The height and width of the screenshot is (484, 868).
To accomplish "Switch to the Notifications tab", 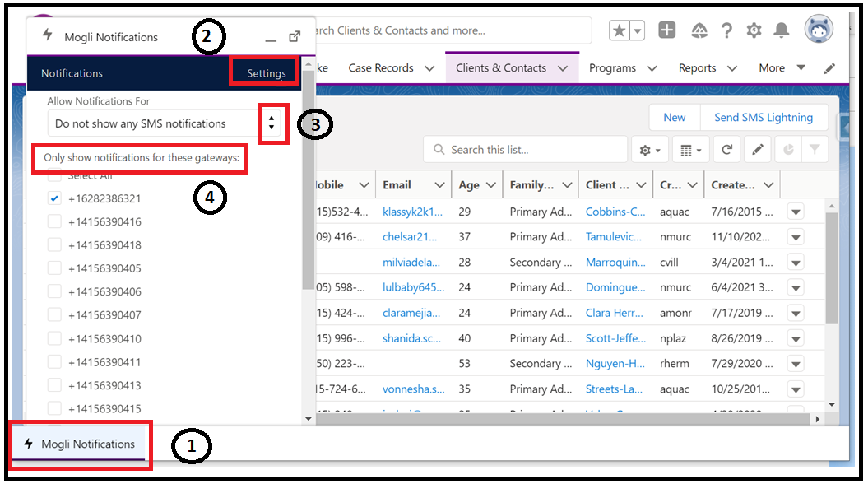I will 72,73.
